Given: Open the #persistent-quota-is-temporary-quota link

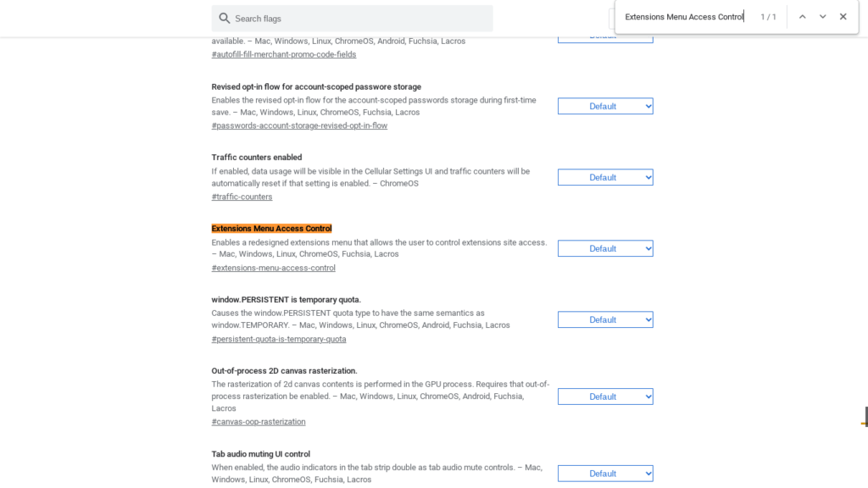Looking at the screenshot, I should coord(279,340).
